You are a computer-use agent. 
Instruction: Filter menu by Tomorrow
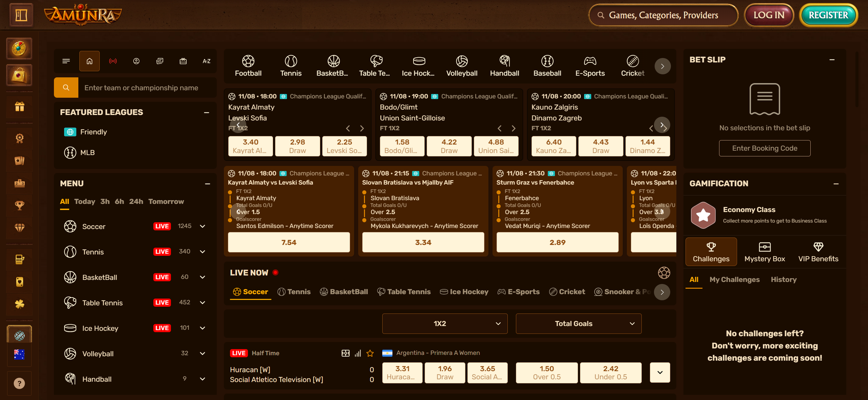(166, 202)
